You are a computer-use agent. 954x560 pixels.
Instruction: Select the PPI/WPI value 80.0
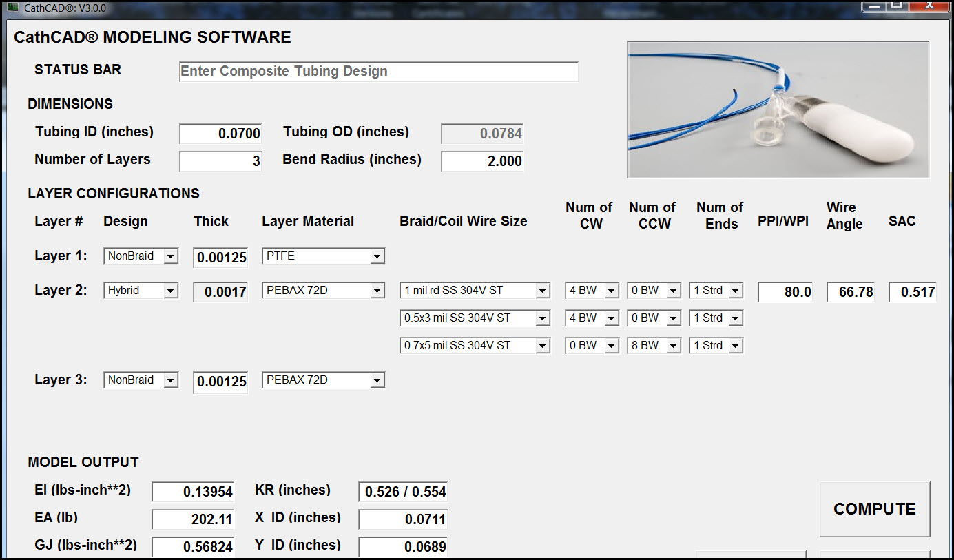pos(785,292)
